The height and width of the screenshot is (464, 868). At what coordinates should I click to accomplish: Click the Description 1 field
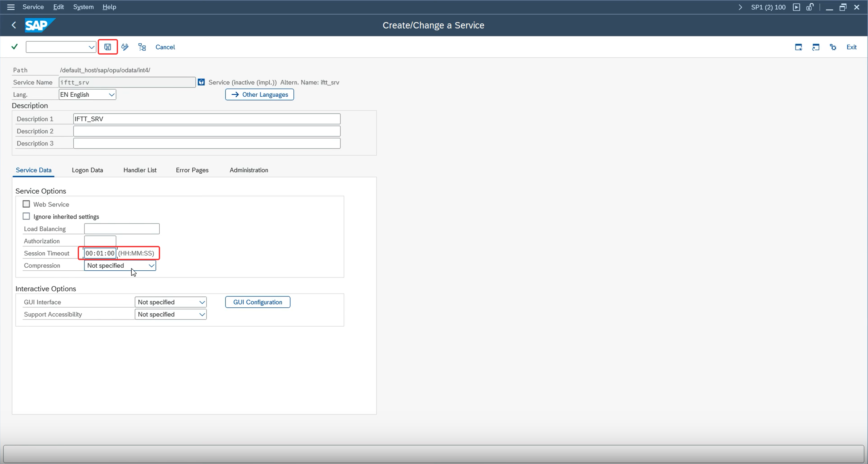click(x=207, y=119)
